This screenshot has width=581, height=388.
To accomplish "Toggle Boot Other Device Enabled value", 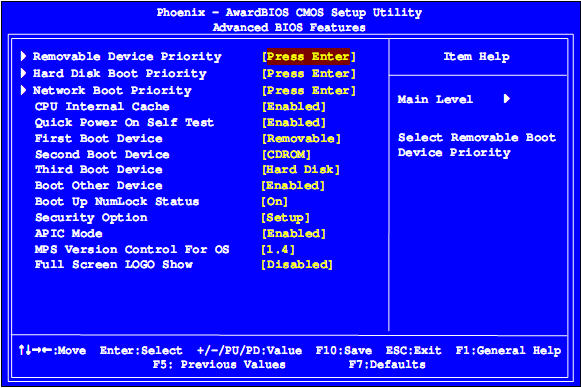I will pyautogui.click(x=293, y=185).
